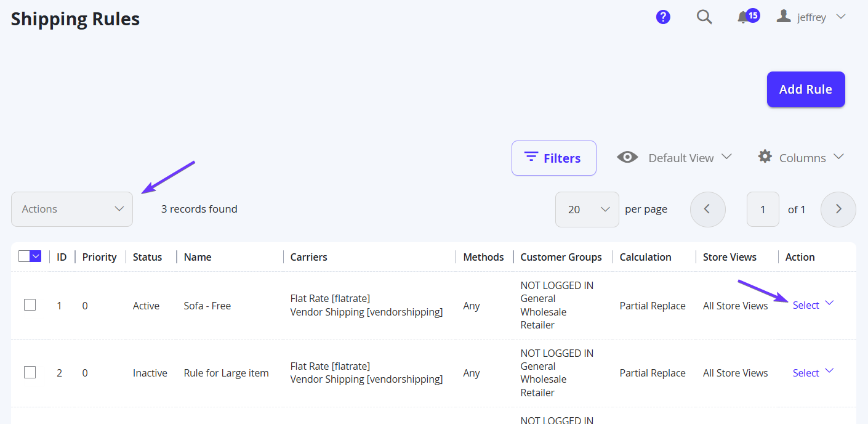Click '3 records found' text
868x424 pixels.
coord(199,209)
